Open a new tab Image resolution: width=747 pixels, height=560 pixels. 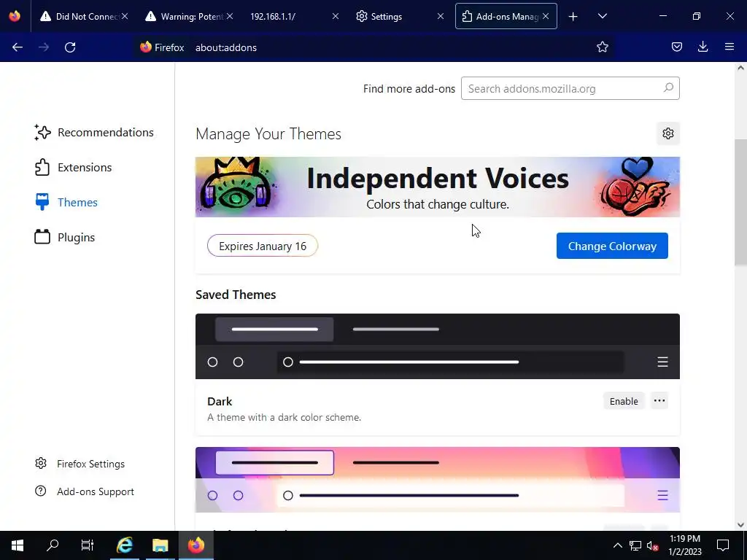pos(573,17)
